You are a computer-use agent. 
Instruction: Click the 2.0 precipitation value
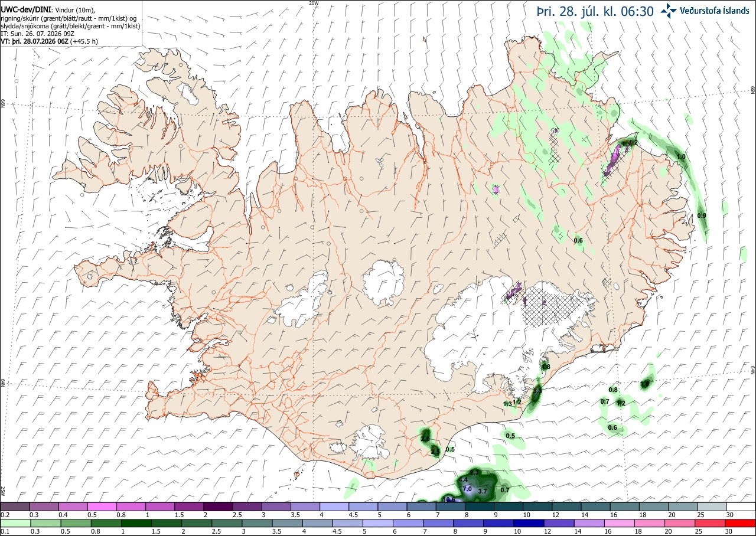pos(425,439)
